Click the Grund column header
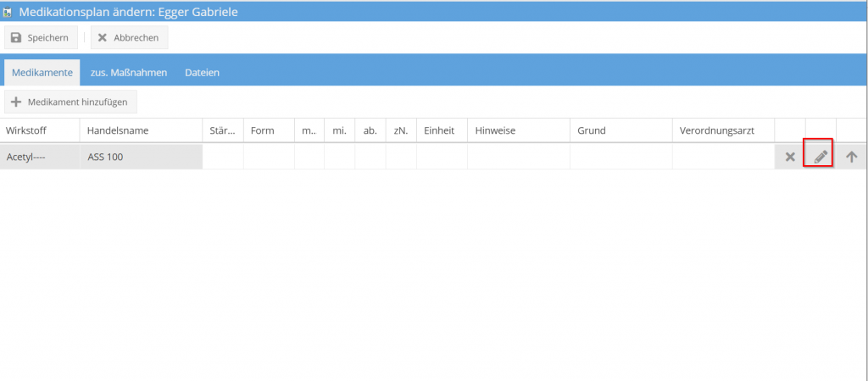 621,130
